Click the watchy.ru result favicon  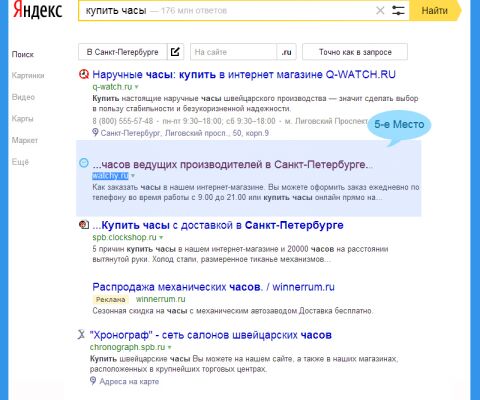pyautogui.click(x=84, y=163)
